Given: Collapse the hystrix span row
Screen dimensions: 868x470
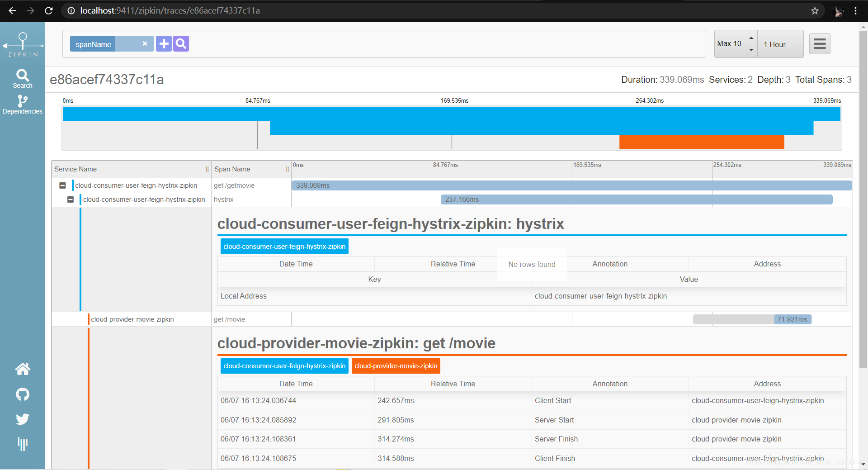Looking at the screenshot, I should 71,199.
